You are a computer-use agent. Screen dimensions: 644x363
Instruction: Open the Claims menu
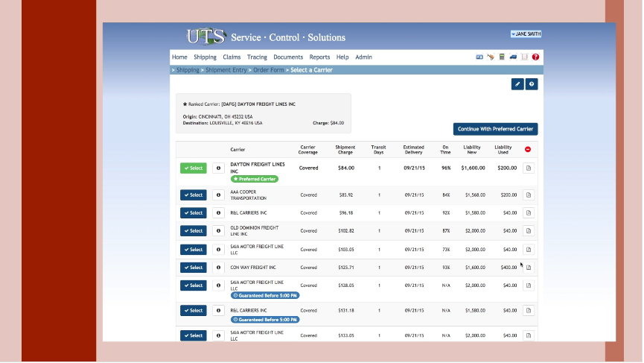tap(232, 57)
